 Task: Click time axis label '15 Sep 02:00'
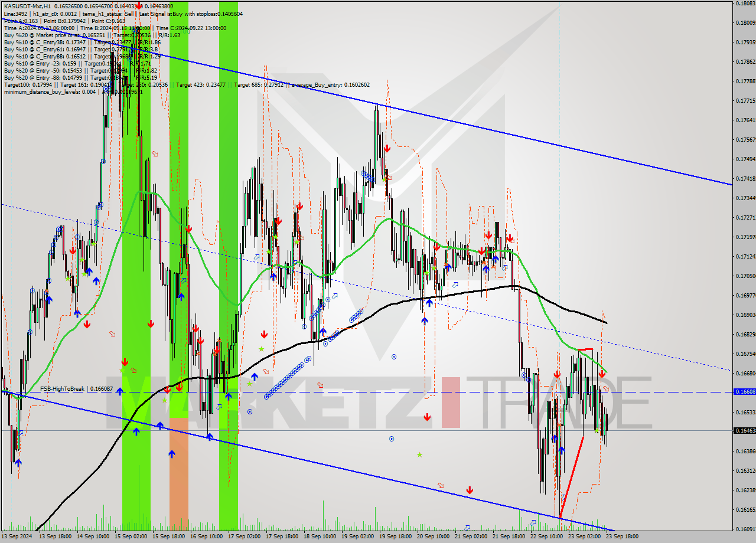131,537
